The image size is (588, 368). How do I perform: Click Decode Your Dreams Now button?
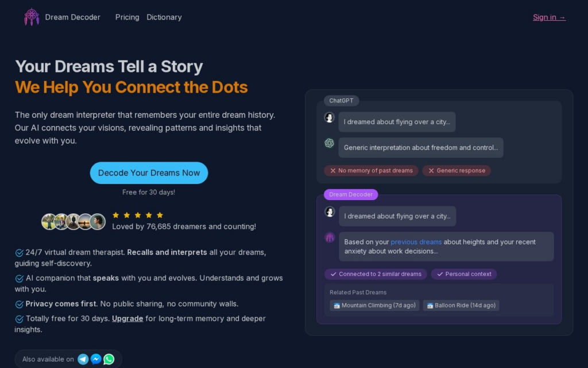[x=149, y=172]
